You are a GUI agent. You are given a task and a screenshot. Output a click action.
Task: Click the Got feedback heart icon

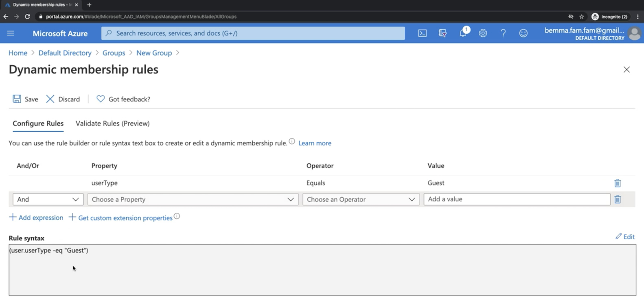(101, 99)
